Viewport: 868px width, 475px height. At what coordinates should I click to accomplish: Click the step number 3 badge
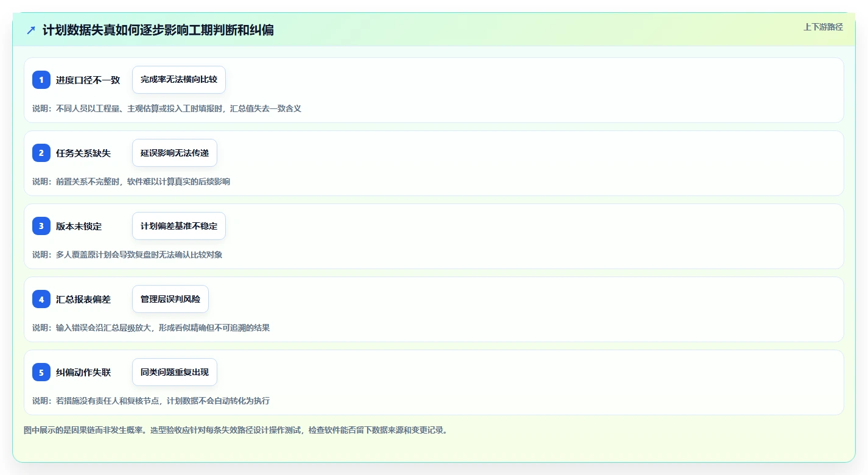click(x=41, y=226)
